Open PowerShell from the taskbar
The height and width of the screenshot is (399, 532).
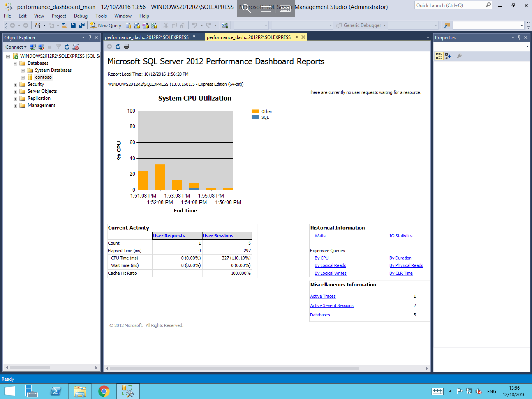pyautogui.click(x=56, y=391)
